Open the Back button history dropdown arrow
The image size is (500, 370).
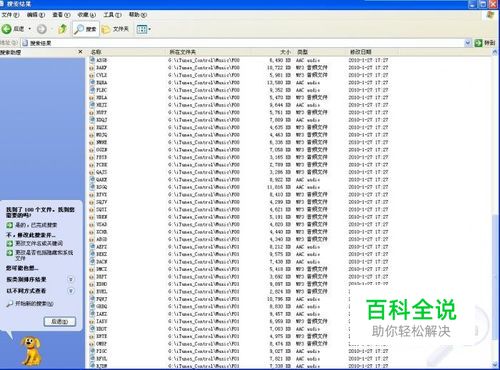(30, 29)
